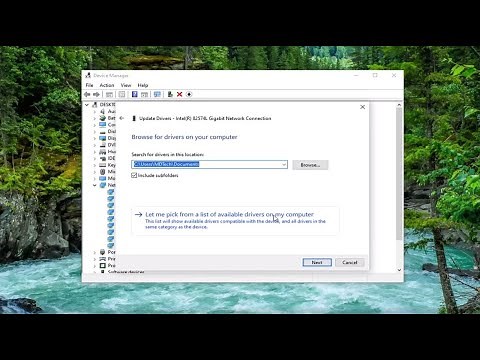Expand the Ports category arrow

click(95, 252)
